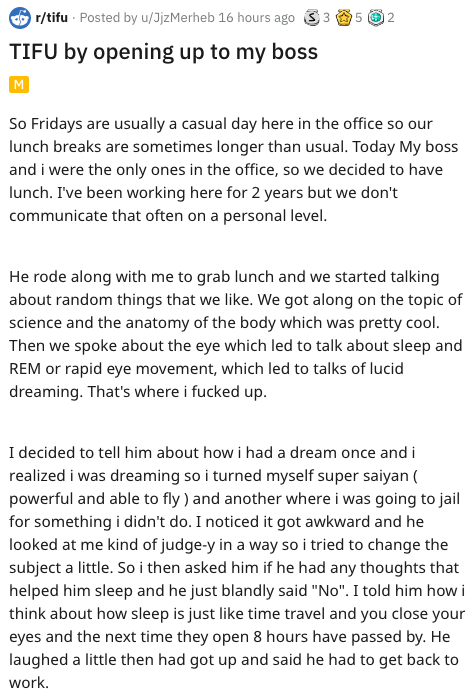Click the paragraph beginning So Fridays are usually
This screenshot has height=698, width=473.
click(x=234, y=170)
